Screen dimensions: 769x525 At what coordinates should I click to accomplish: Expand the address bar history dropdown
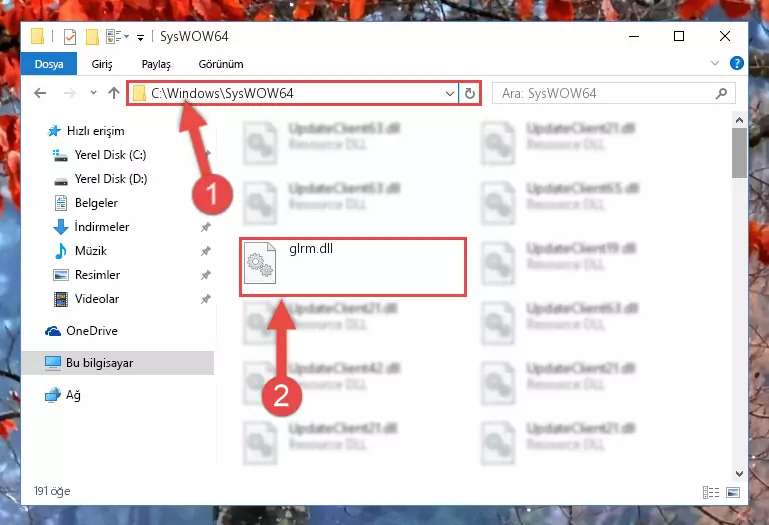pos(449,93)
